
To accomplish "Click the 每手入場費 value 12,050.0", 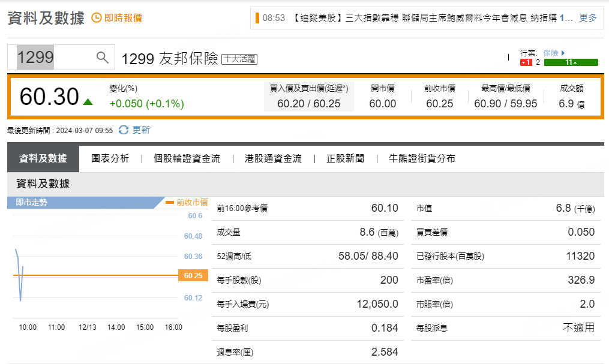I will [377, 304].
